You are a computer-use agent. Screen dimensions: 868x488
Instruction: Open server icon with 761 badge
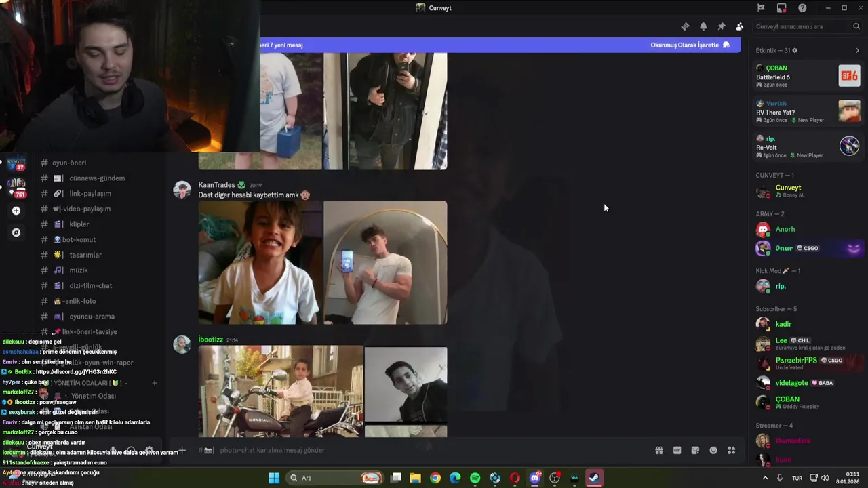[16, 188]
